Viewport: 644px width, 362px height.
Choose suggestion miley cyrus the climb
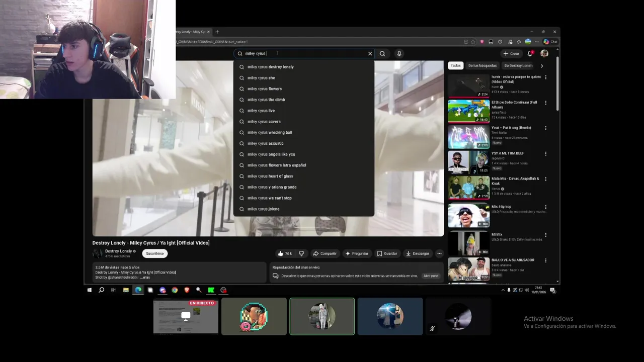[x=304, y=100]
